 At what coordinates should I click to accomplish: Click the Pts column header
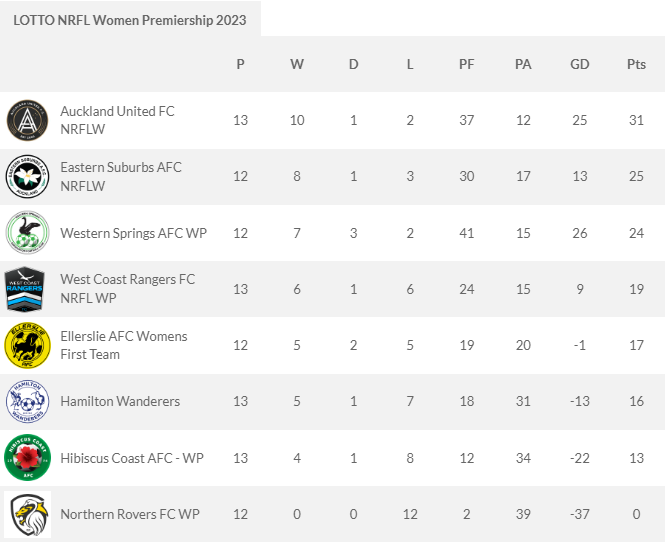point(636,64)
